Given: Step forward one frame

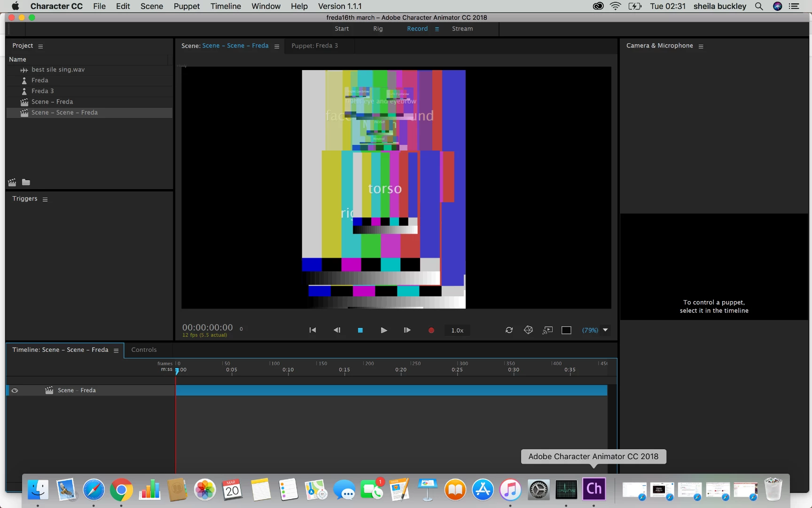Looking at the screenshot, I should (407, 330).
